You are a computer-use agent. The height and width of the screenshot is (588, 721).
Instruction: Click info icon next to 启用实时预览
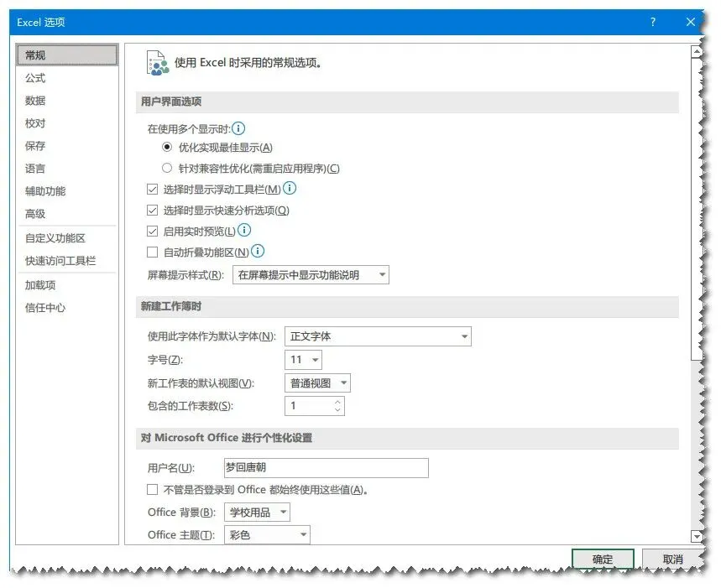[244, 230]
